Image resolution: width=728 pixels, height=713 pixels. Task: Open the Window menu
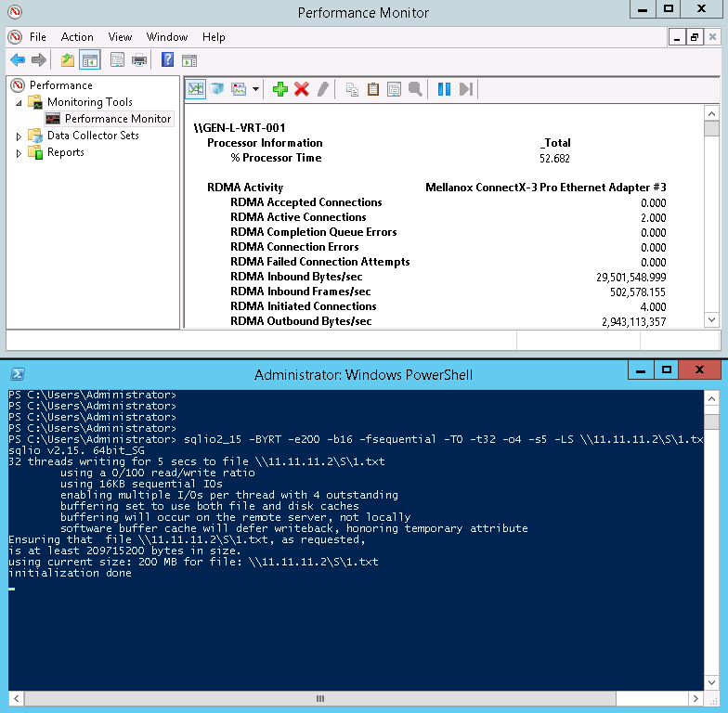[167, 37]
